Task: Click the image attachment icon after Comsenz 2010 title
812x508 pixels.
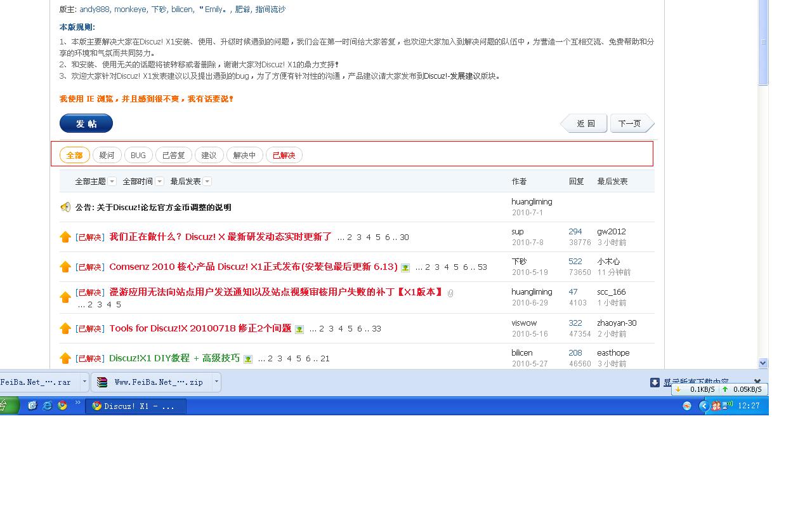Action: point(405,267)
